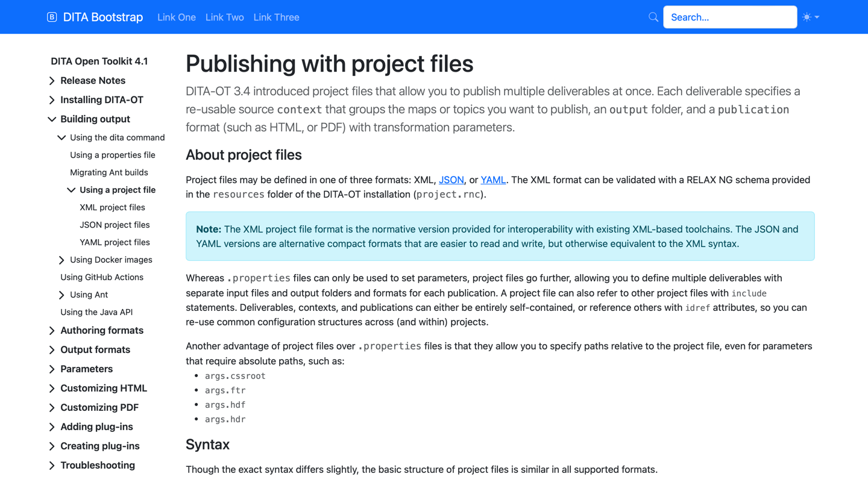Follow the YAML hyperlink in text

click(492, 180)
